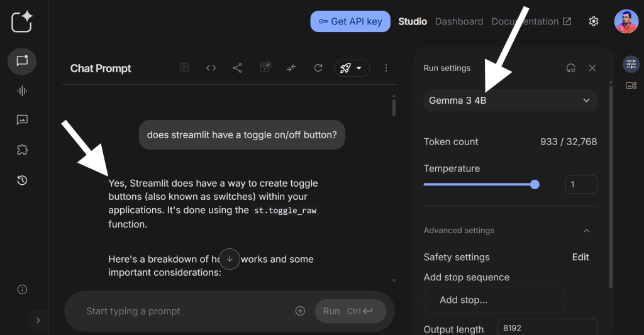Click the Chat Prompt title

tap(101, 69)
